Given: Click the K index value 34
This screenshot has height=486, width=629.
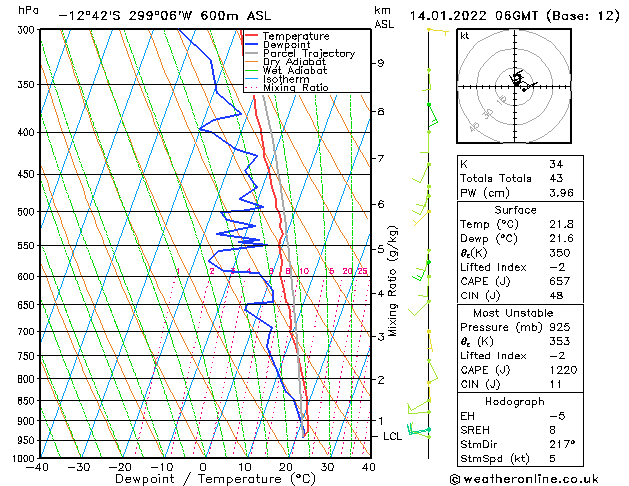Looking at the screenshot, I should click(556, 164).
